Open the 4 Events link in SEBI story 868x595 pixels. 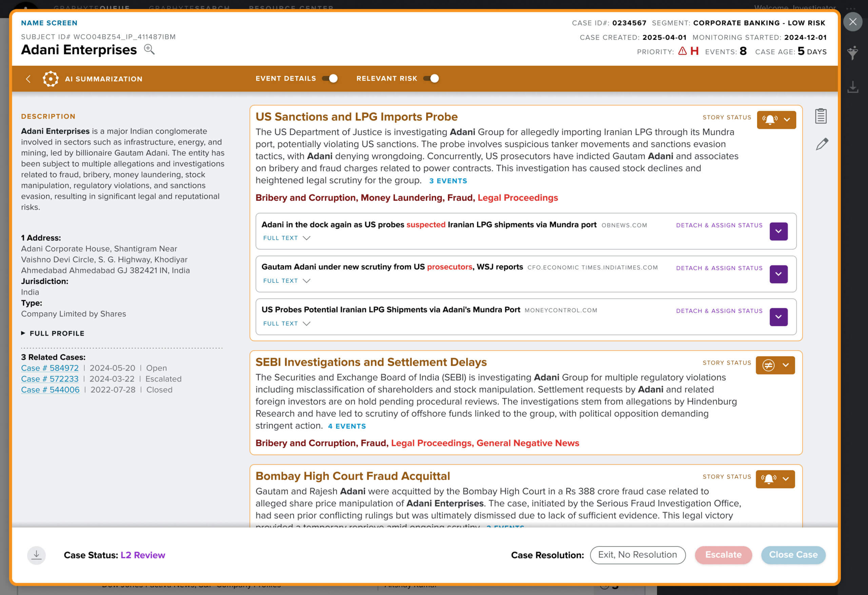pyautogui.click(x=347, y=426)
